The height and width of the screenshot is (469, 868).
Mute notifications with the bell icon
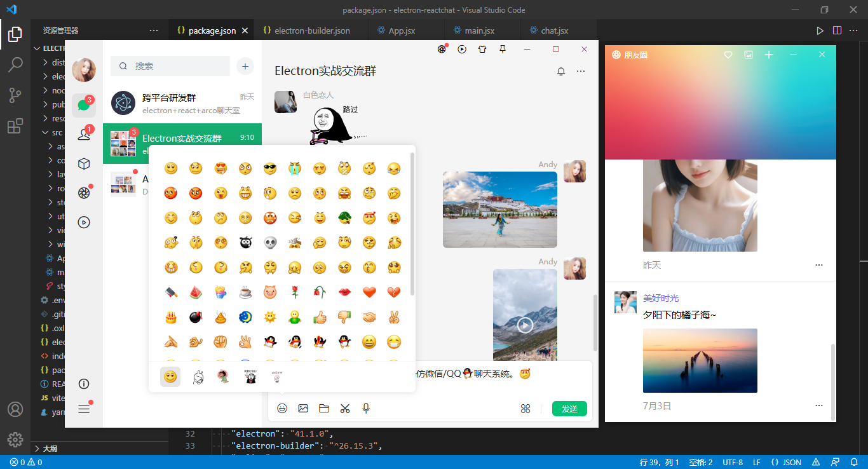(561, 71)
